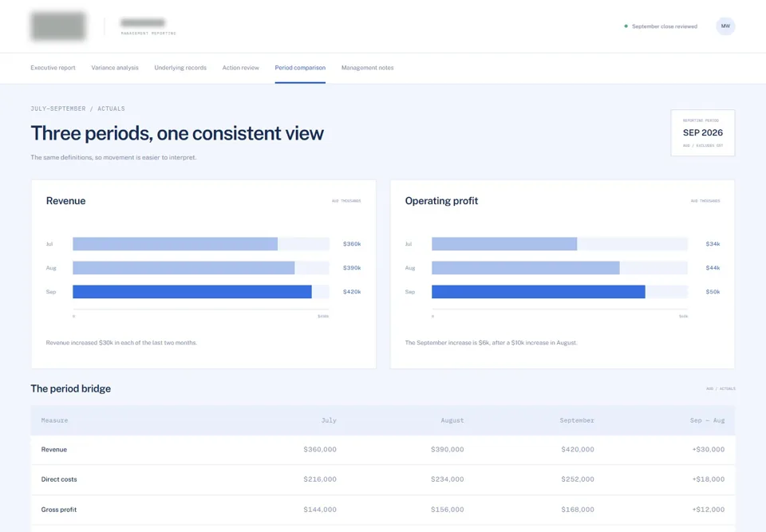
Task: Click the $420,000 September revenue cell
Action: point(578,449)
